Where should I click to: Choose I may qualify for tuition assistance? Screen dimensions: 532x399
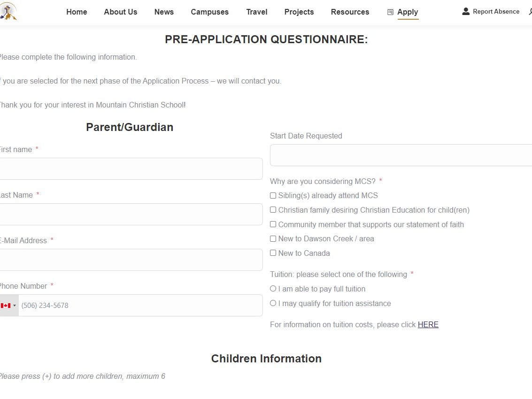tap(273, 303)
